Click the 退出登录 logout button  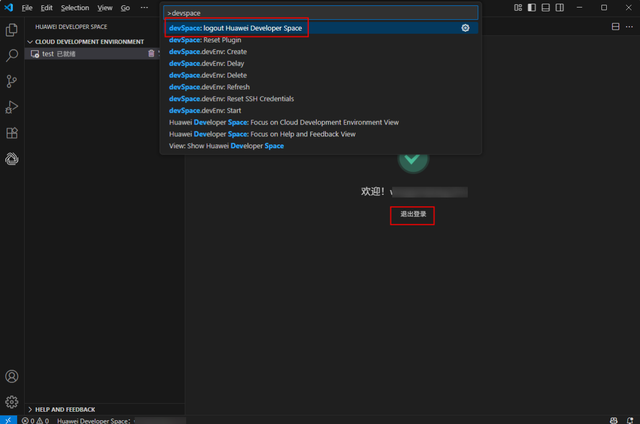(412, 215)
